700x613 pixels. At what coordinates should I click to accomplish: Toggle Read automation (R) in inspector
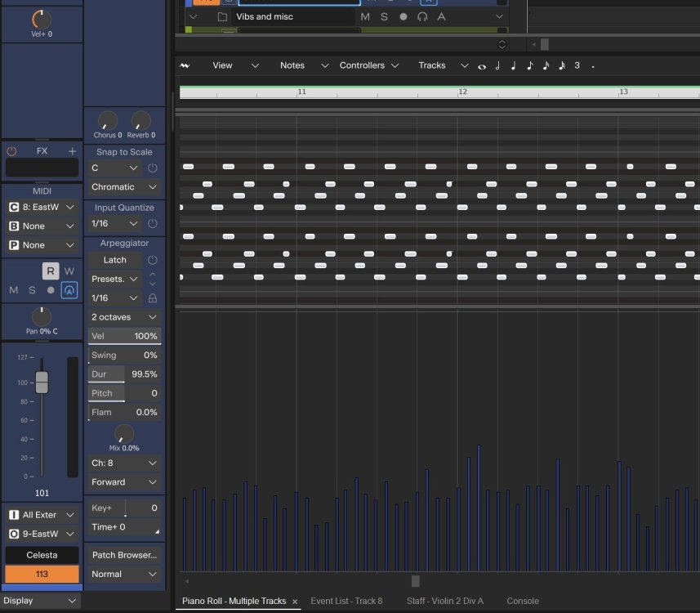point(51,271)
